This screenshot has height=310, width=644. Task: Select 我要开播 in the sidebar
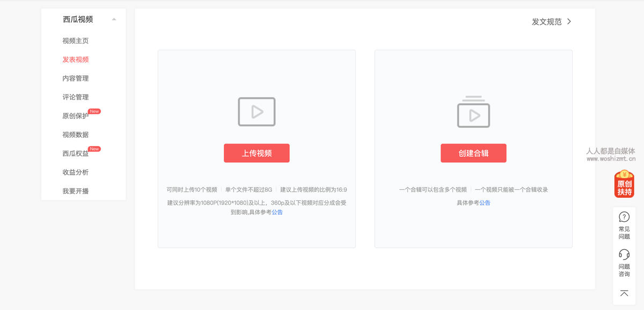(x=76, y=191)
